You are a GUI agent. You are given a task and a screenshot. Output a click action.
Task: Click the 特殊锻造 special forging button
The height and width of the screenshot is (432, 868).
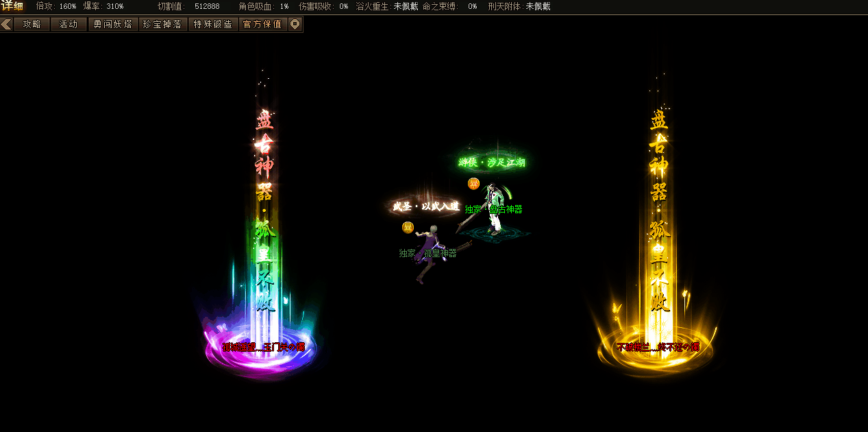212,25
